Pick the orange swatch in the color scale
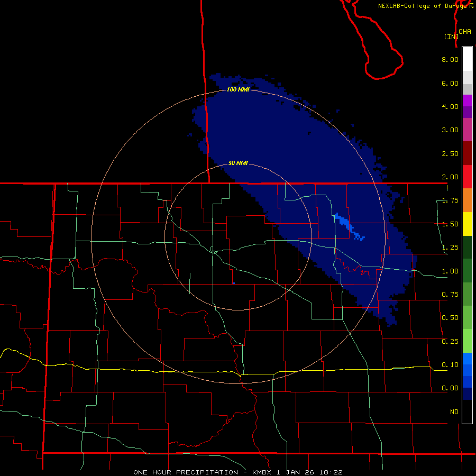The image size is (476, 476). pyautogui.click(x=467, y=200)
